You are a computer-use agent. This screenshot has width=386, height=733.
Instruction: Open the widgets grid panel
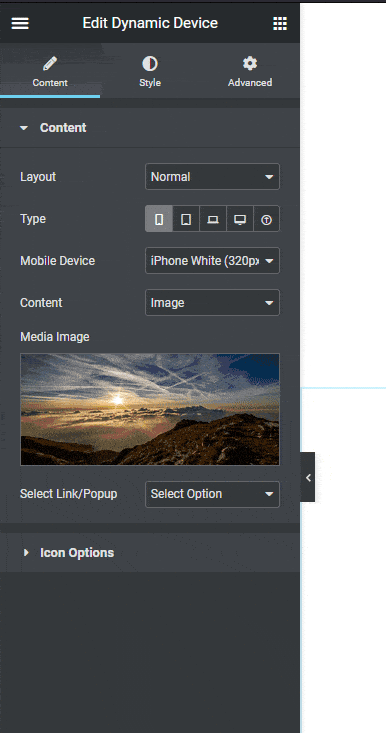tap(280, 23)
